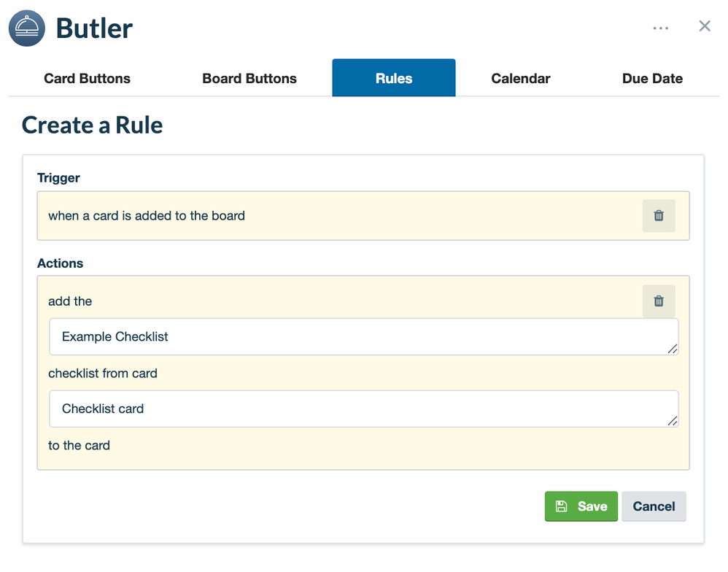Click the Butler bell logo icon
The width and height of the screenshot is (728, 572).
(27, 28)
